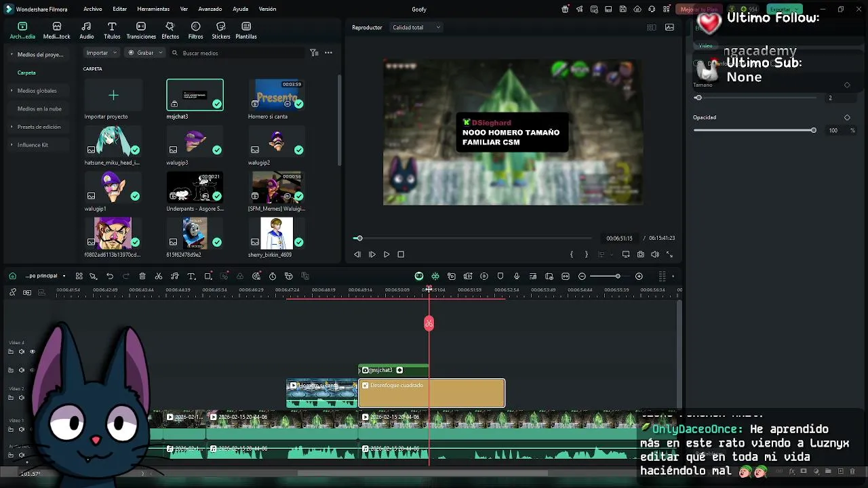This screenshot has width=868, height=488.
Task: Set the mark out point bracket
Action: point(587,255)
